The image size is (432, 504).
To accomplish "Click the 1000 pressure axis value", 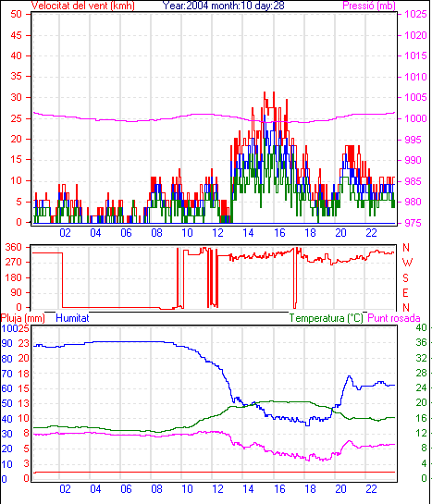I will point(415,118).
